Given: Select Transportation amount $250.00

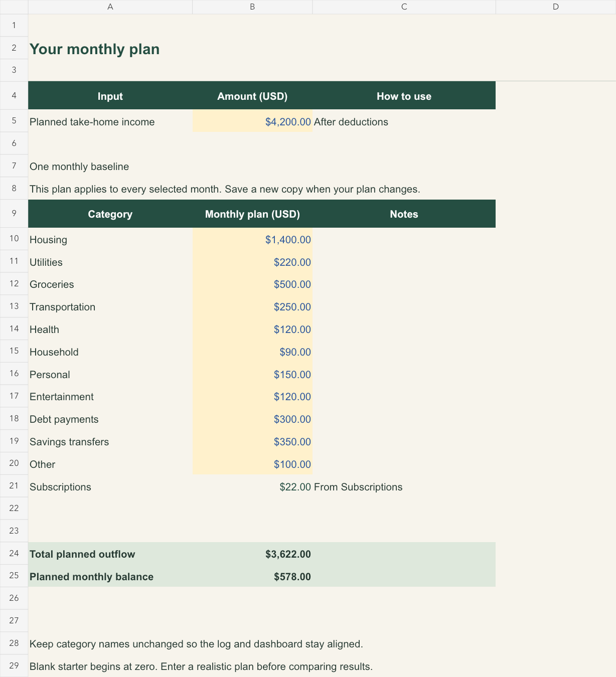Looking at the screenshot, I should (252, 307).
